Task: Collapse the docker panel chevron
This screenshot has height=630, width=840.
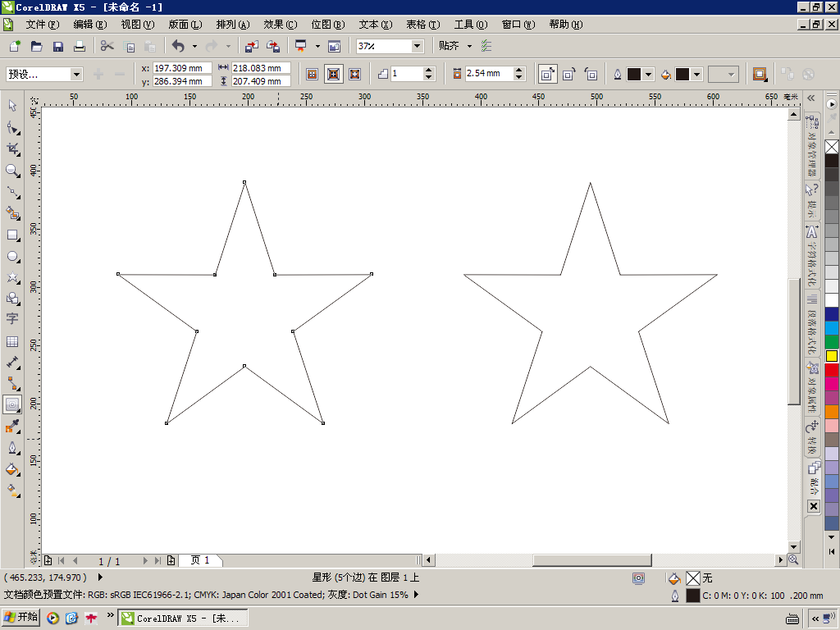Action: [811, 98]
